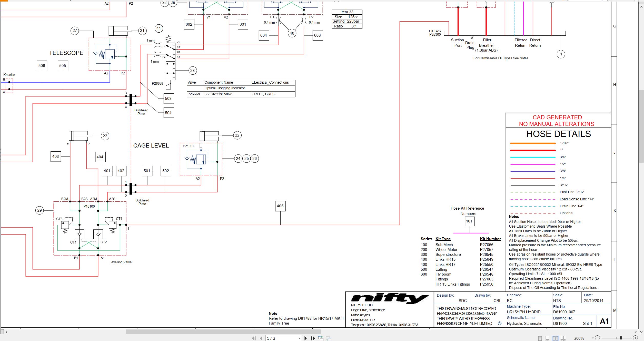
Task: Open the 200% zoom level dropdown
Action: [593, 338]
